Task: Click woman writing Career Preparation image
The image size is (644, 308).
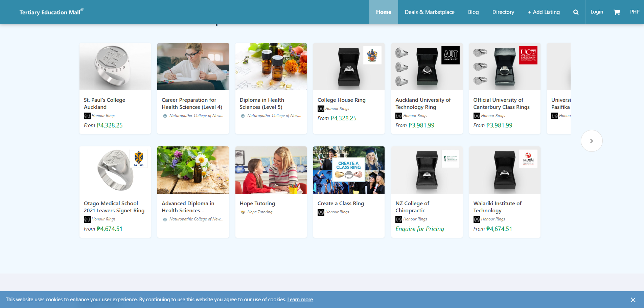Action: 193,67
